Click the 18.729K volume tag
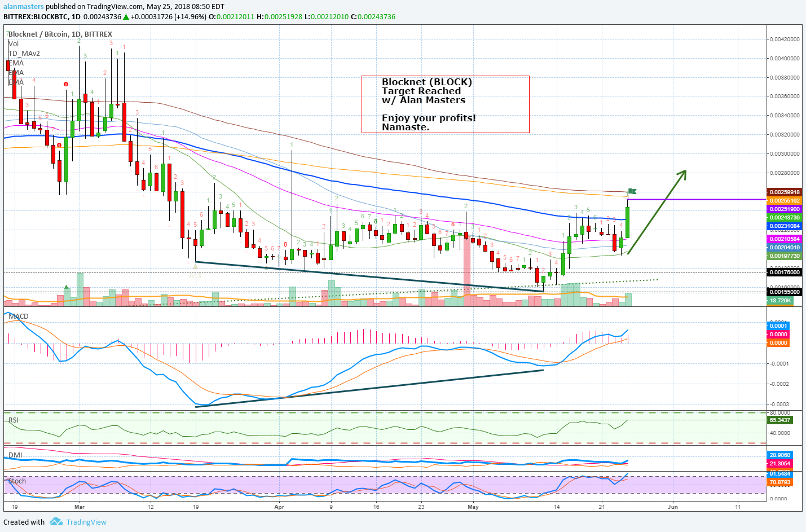Screen dimensions: 806x532 click(781, 301)
